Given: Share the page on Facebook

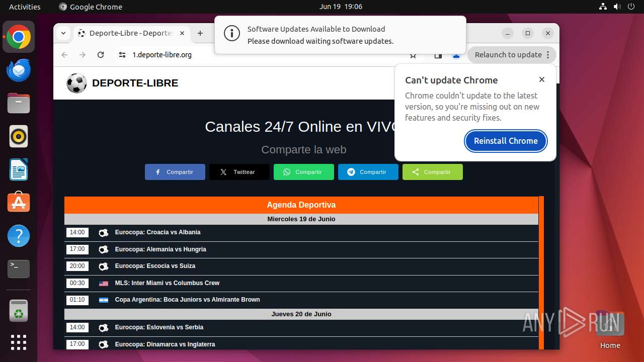Looking at the screenshot, I should (x=175, y=172).
